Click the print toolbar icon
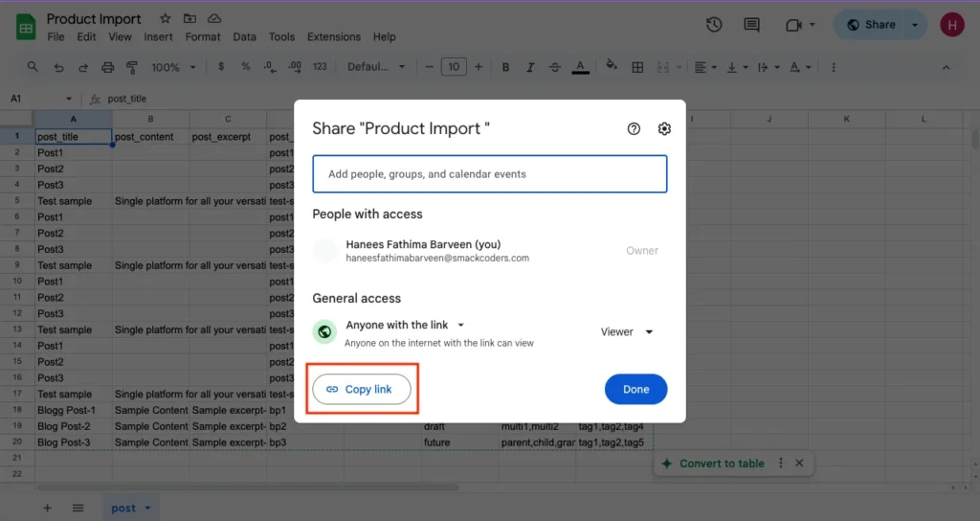 108,68
